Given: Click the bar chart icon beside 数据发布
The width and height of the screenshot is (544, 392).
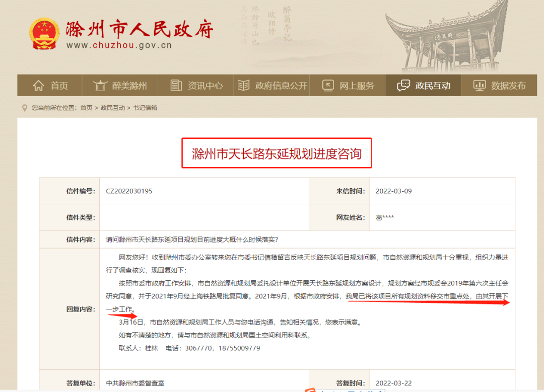Looking at the screenshot, I should pos(479,86).
